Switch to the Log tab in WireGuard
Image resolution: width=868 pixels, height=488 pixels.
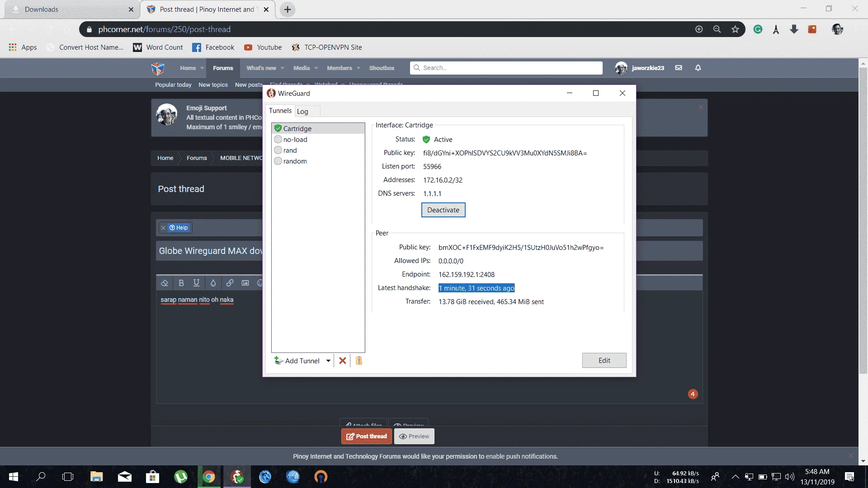(302, 111)
